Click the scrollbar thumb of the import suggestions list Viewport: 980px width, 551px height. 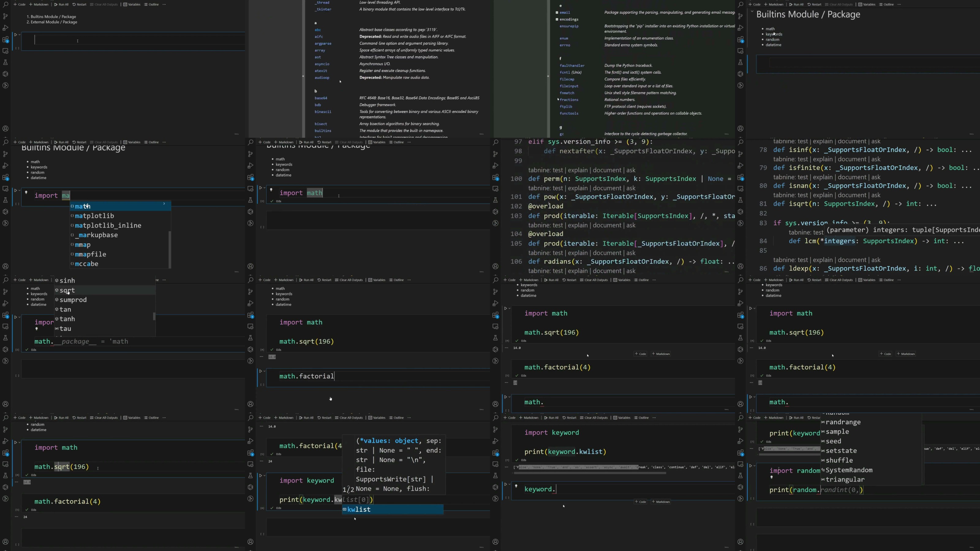[x=170, y=249]
